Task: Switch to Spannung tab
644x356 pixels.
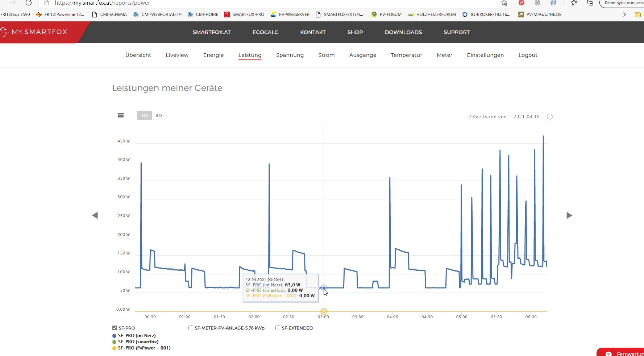Action: [x=290, y=55]
